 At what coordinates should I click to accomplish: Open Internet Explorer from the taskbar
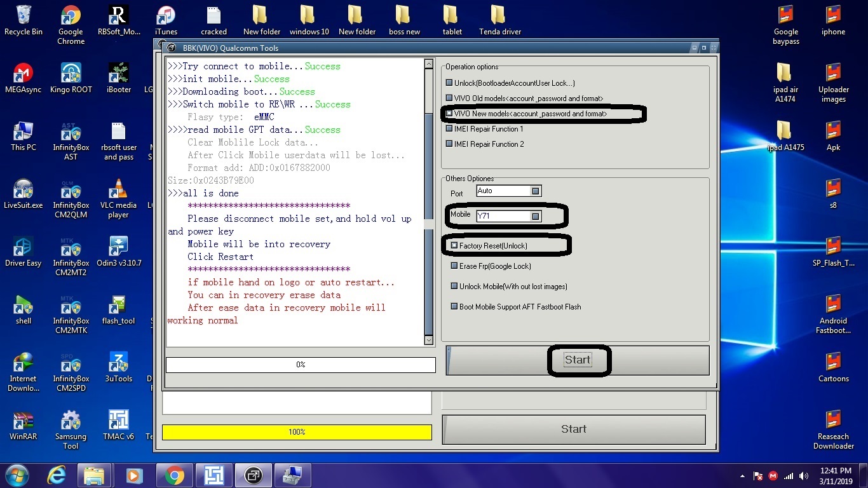pyautogui.click(x=57, y=475)
